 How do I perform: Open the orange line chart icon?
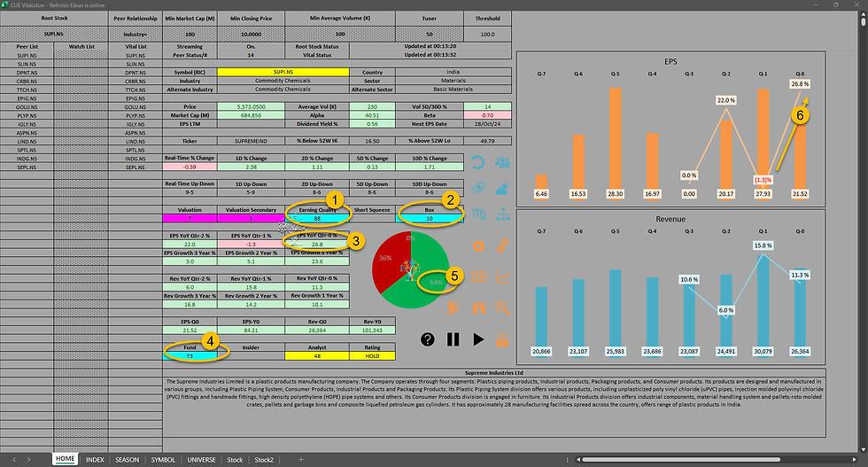coord(503,277)
